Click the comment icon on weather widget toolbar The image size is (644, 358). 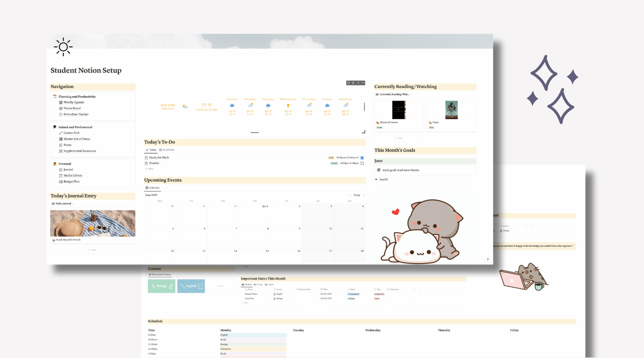(x=349, y=83)
